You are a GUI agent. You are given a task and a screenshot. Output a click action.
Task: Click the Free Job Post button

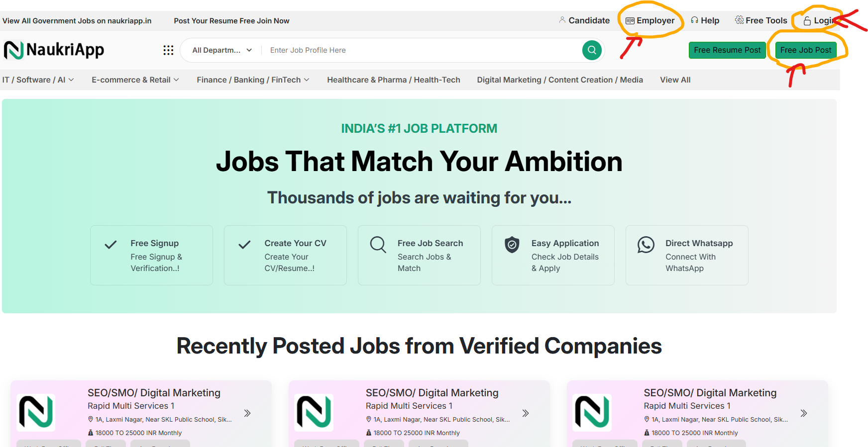pos(806,50)
